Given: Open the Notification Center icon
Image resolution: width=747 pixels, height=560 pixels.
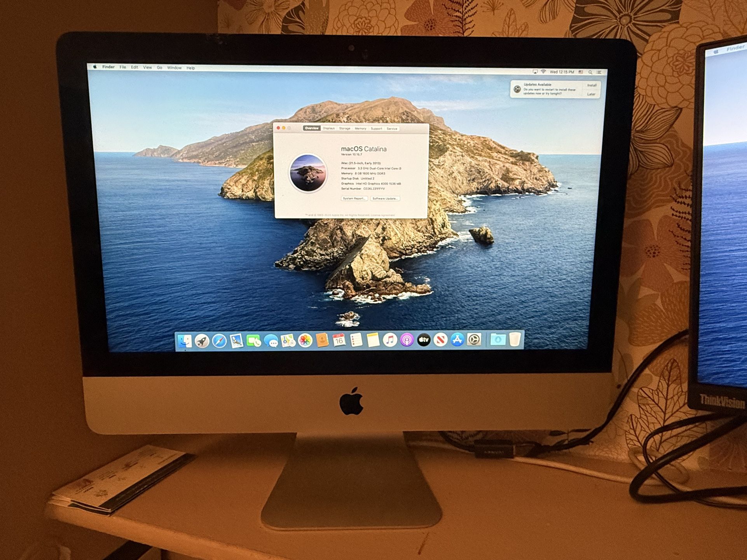Looking at the screenshot, I should [599, 72].
